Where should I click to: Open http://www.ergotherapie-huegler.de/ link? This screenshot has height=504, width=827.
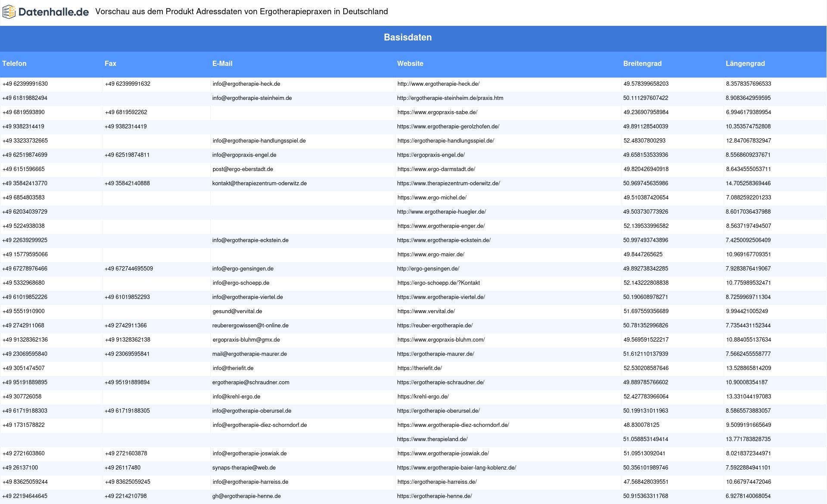tap(441, 212)
